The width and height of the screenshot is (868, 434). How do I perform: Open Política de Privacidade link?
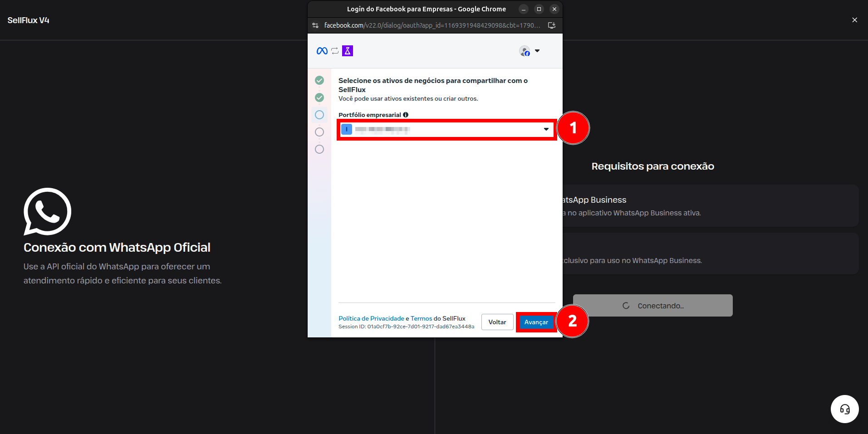[371, 318]
